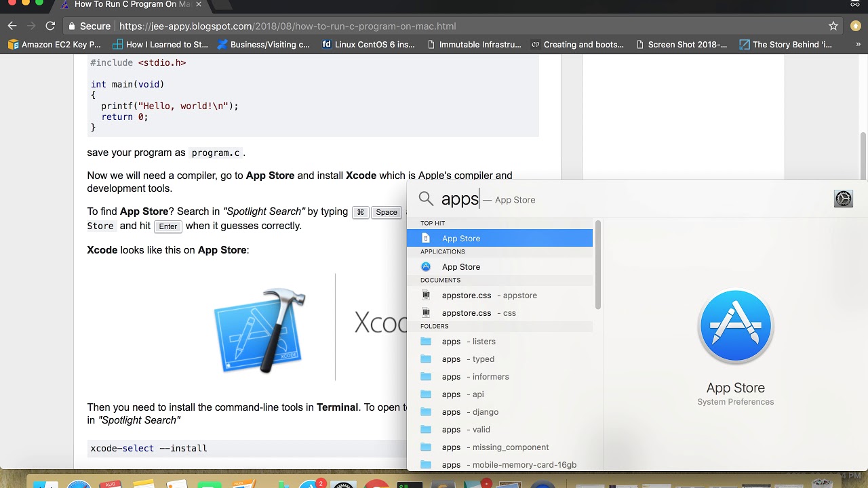This screenshot has height=488, width=868.
Task: Click the large App Store preview icon
Action: click(x=736, y=327)
